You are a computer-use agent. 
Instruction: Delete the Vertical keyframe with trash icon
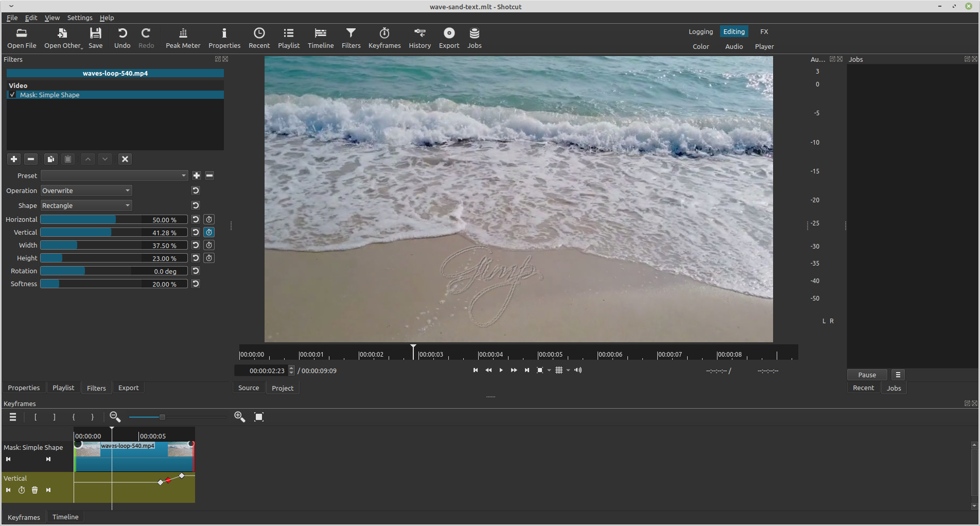coord(34,490)
